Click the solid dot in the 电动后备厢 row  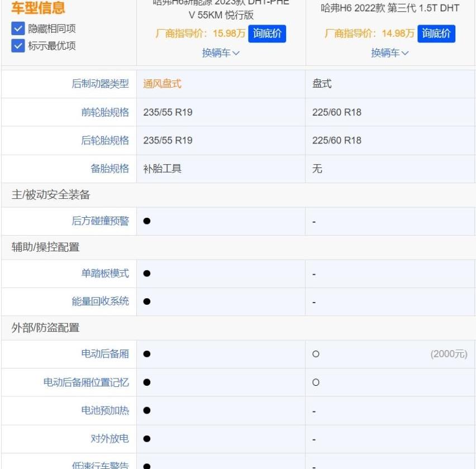pyautogui.click(x=147, y=354)
